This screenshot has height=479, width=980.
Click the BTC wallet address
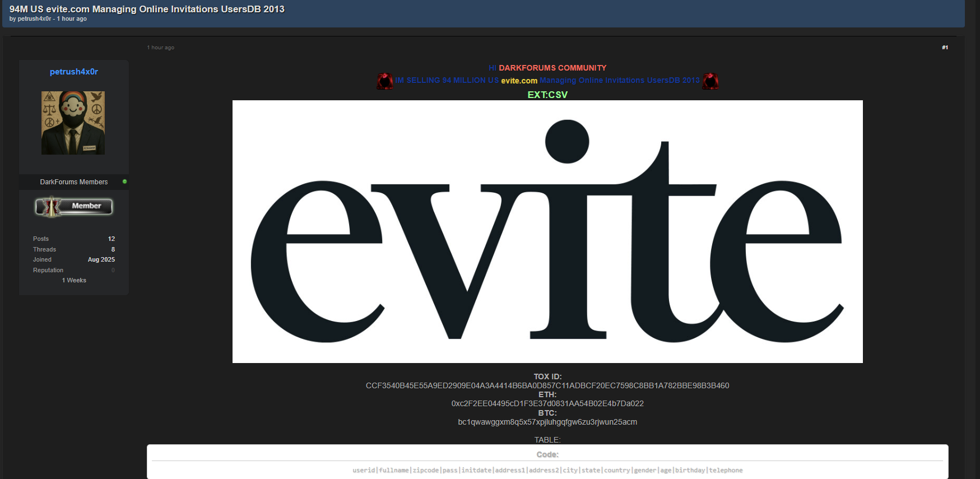(547, 422)
